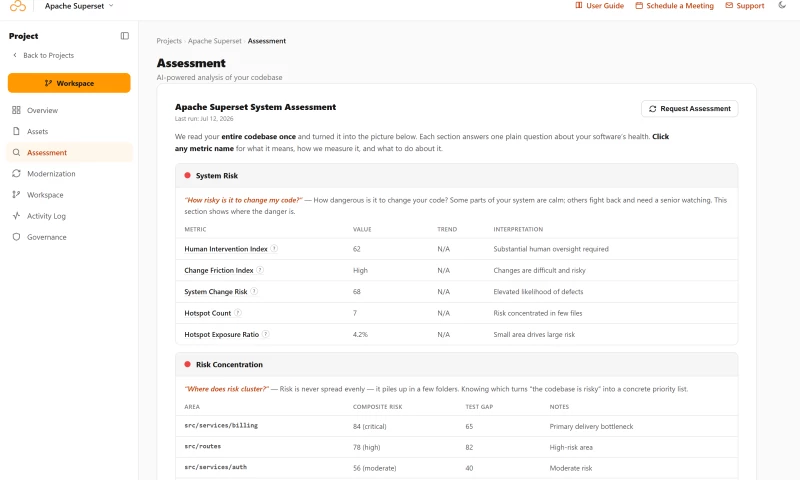The width and height of the screenshot is (800, 480).
Task: Click Apache Superset in the breadcrumb
Action: coord(215,41)
